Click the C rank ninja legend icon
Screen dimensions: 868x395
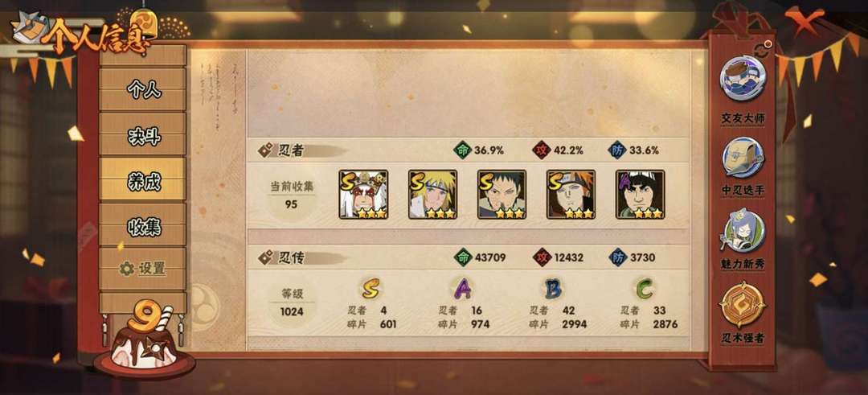pos(643,288)
